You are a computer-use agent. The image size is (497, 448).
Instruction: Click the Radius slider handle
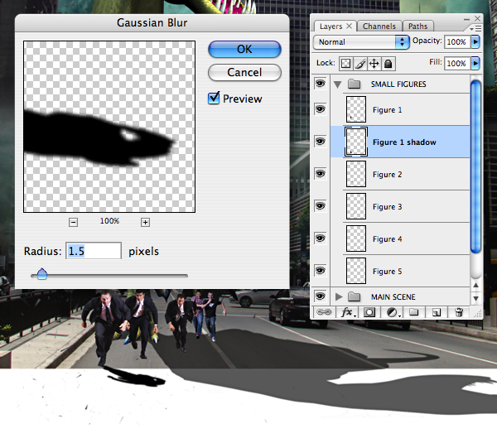pos(42,274)
